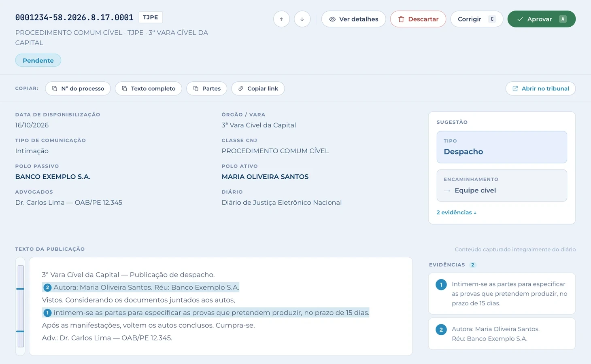Select the Despacho tipo suggestion card
Screen dimensions: 591x364
click(x=502, y=147)
